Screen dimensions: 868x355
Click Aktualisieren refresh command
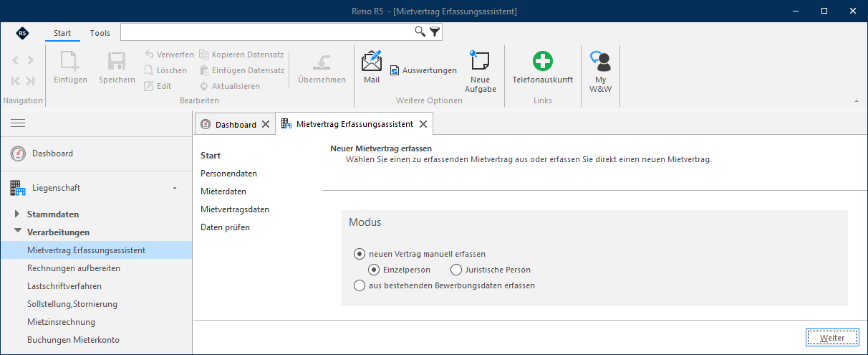pos(229,86)
